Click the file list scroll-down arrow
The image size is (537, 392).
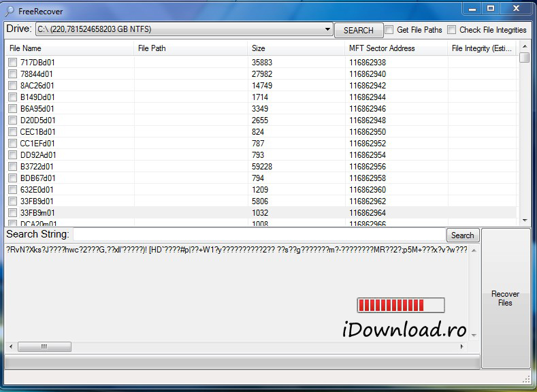coord(524,220)
